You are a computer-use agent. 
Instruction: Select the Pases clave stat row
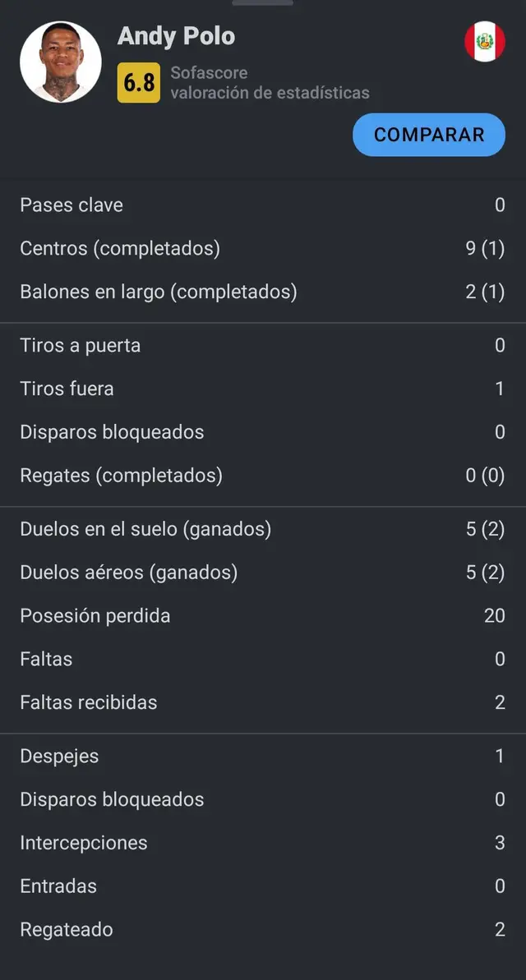263,205
